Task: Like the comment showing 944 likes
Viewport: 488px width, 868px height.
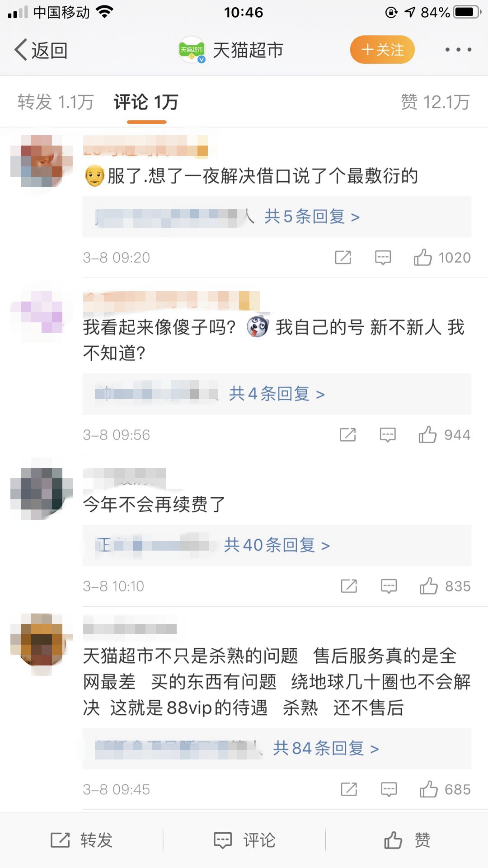Action: pyautogui.click(x=445, y=434)
